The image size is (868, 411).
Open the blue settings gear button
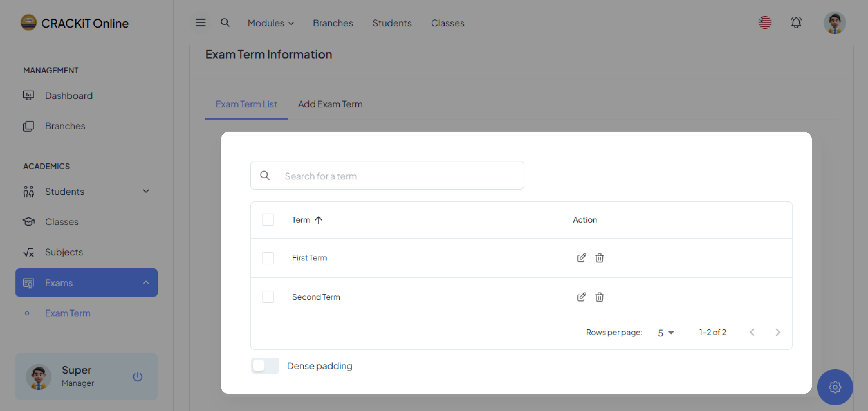(x=835, y=387)
